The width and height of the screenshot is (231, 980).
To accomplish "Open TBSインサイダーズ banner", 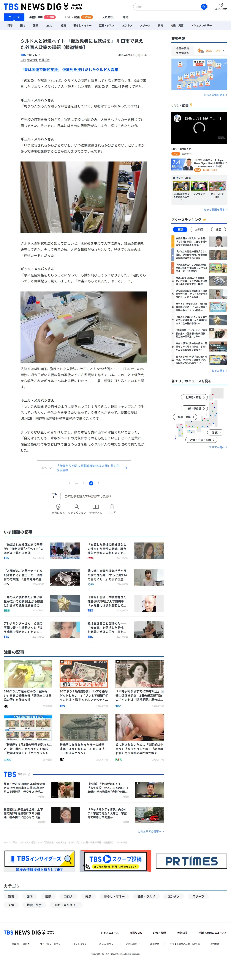I will click(39, 861).
